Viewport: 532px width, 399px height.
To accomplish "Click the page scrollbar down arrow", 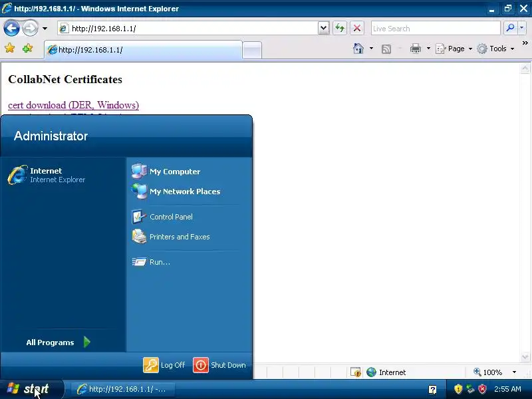I will [x=525, y=357].
